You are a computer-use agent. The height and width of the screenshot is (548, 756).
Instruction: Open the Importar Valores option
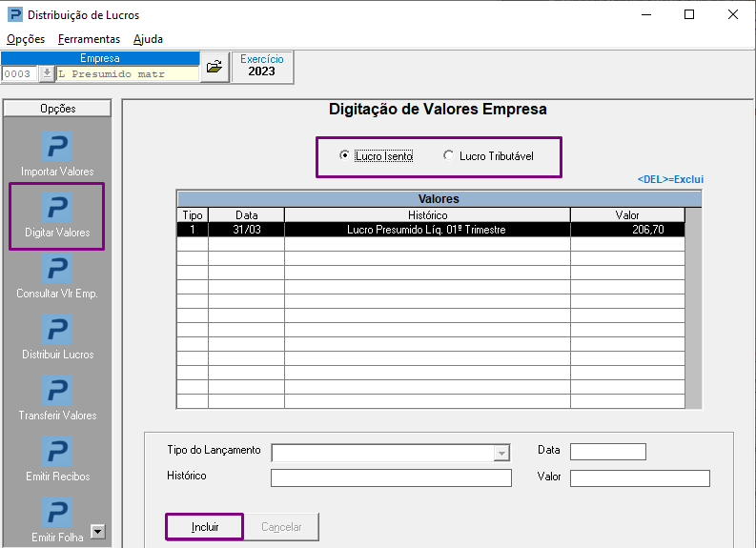[x=57, y=153]
